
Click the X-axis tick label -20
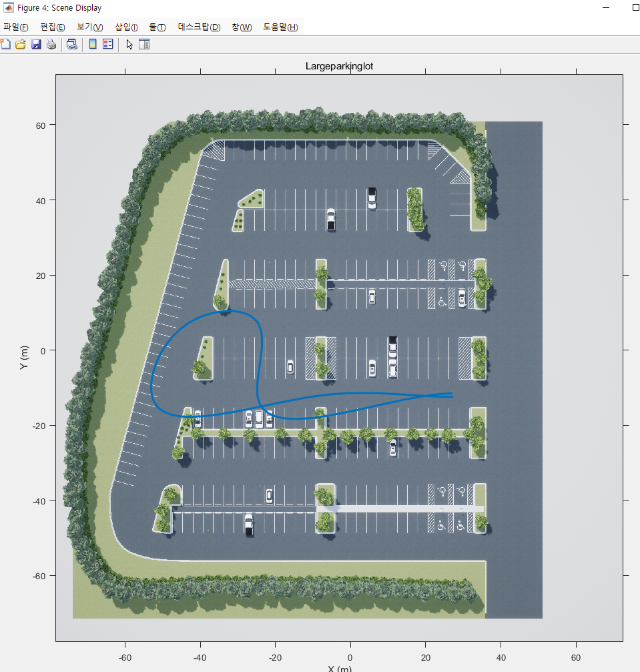(275, 657)
